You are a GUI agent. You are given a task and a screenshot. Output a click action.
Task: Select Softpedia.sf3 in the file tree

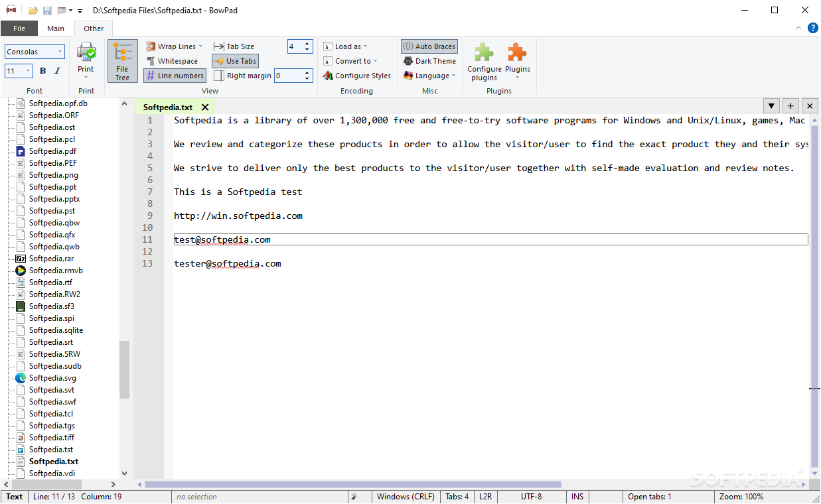(52, 306)
